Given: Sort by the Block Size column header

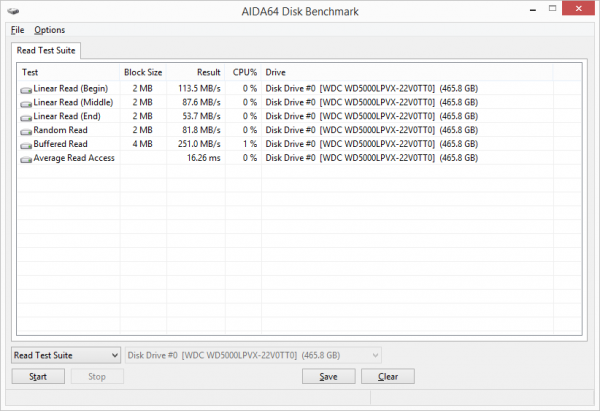Looking at the screenshot, I should (143, 72).
